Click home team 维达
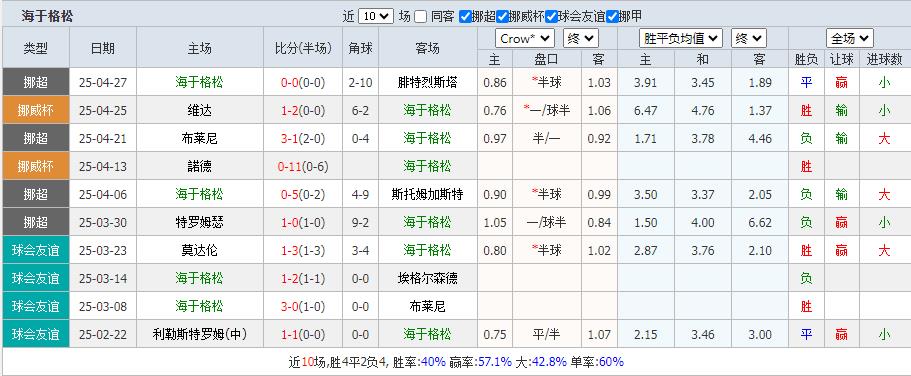 coord(199,110)
